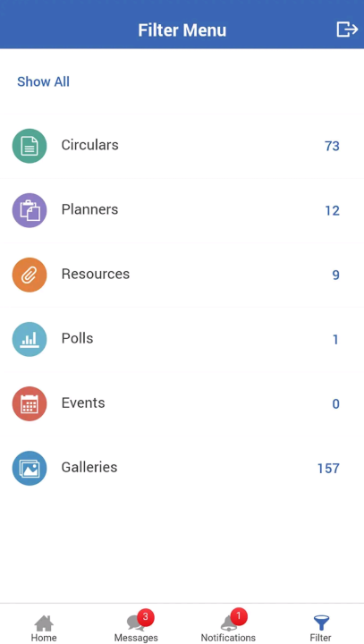This screenshot has width=364, height=644.
Task: Tap the purple Planners clipboard icon
Action: [30, 210]
